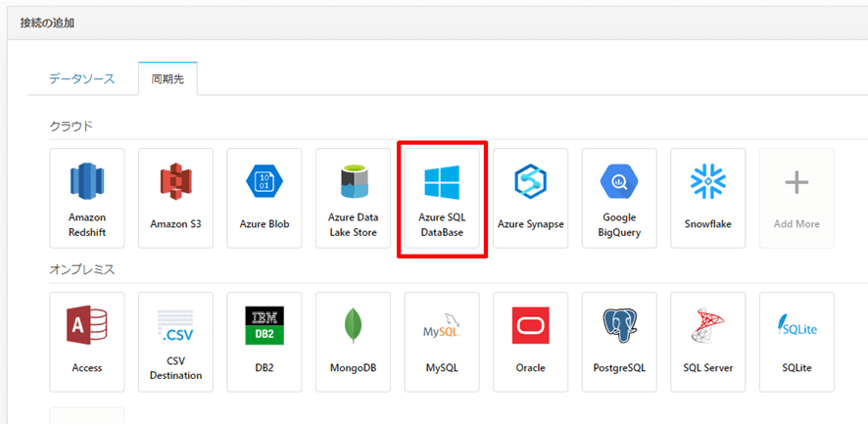868x424 pixels.
Task: Choose the MySQL connector tile
Action: click(x=442, y=341)
